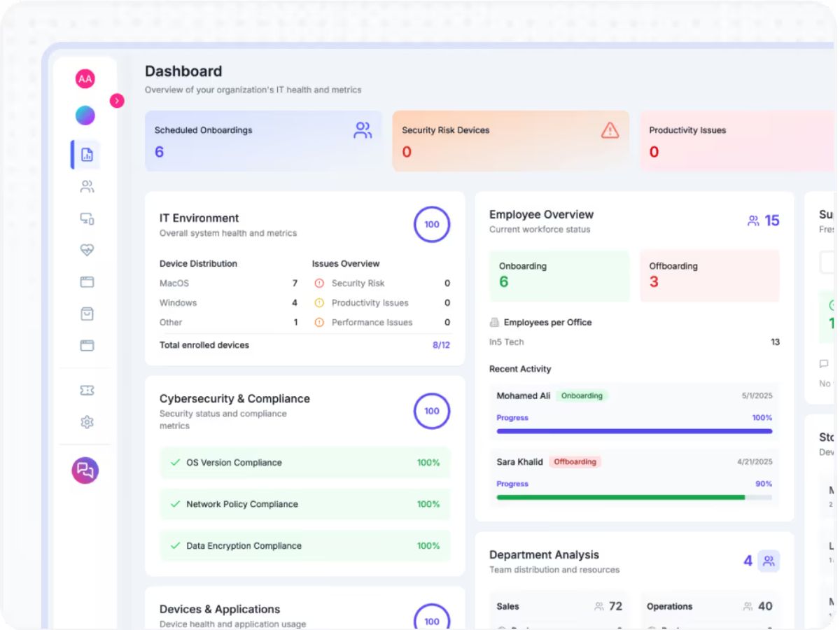This screenshot has height=630, width=840.
Task: Select the Other device row
Action: [229, 323]
